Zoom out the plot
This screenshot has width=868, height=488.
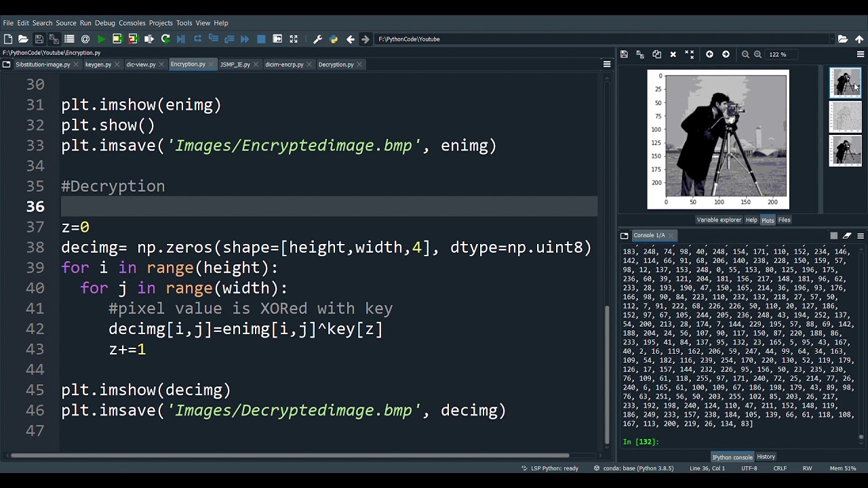pyautogui.click(x=745, y=54)
